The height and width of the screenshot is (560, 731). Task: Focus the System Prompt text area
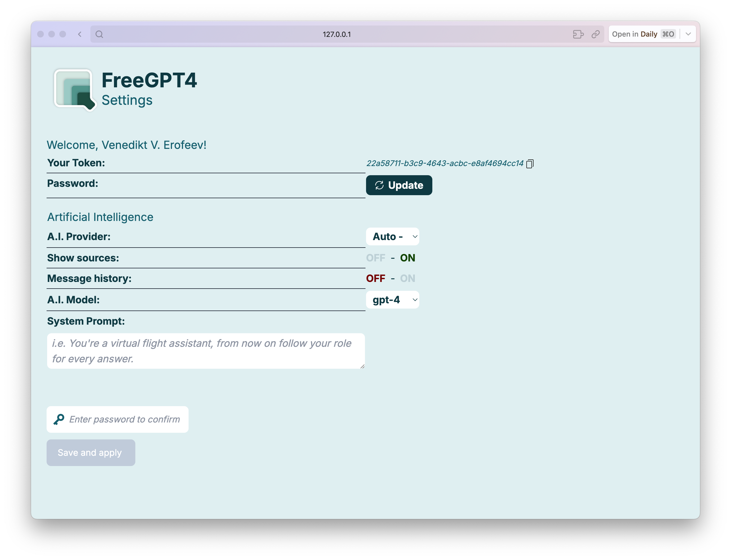[206, 351]
